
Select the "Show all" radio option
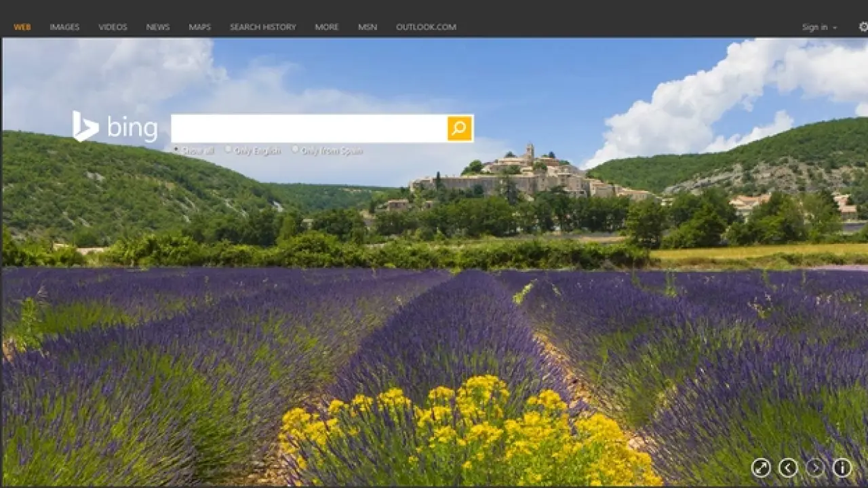point(176,150)
